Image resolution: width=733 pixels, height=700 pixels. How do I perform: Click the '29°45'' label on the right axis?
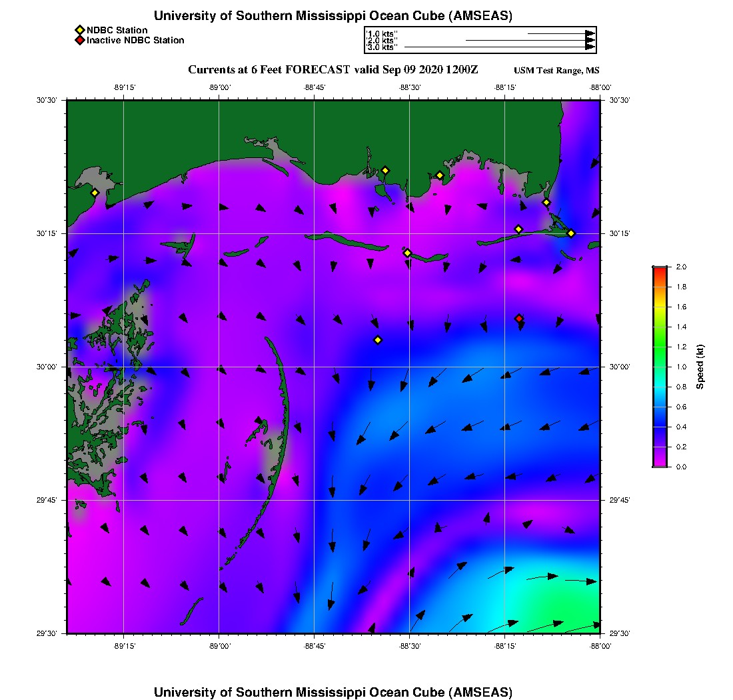620,500
